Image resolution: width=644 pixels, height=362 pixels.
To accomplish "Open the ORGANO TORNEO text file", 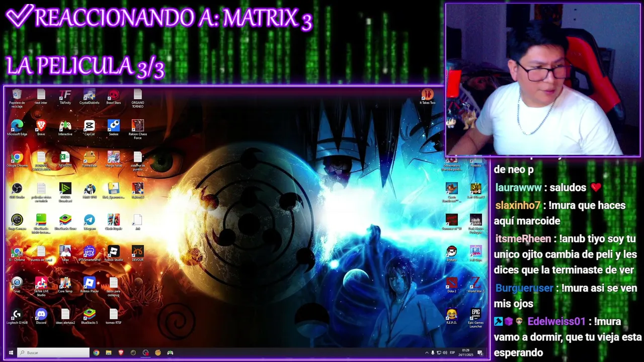I will pyautogui.click(x=137, y=99).
